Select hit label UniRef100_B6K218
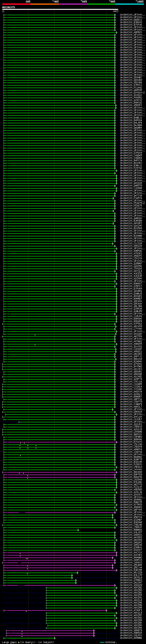The width and height of the screenshot is (146, 644). click(x=131, y=359)
